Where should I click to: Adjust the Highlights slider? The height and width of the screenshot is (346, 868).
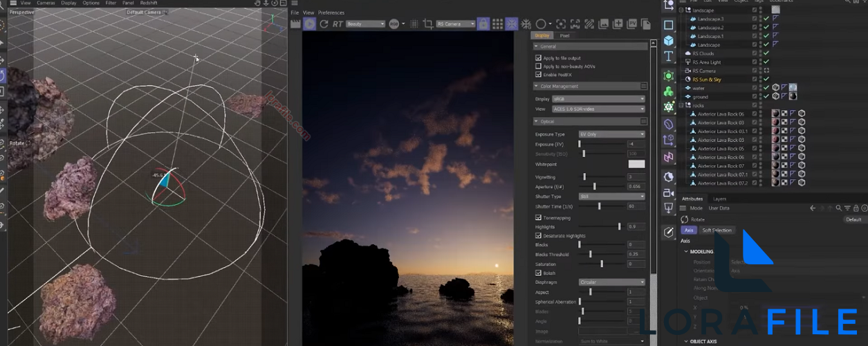pos(601,226)
